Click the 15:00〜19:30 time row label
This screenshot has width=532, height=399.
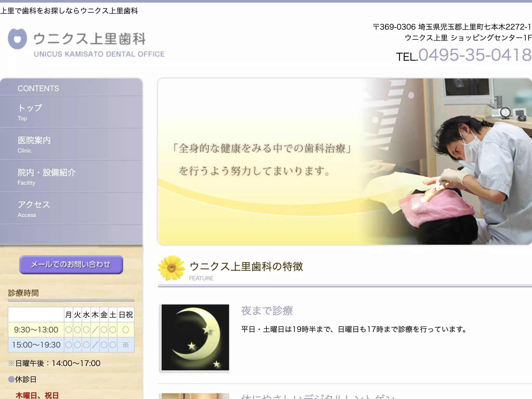click(36, 345)
